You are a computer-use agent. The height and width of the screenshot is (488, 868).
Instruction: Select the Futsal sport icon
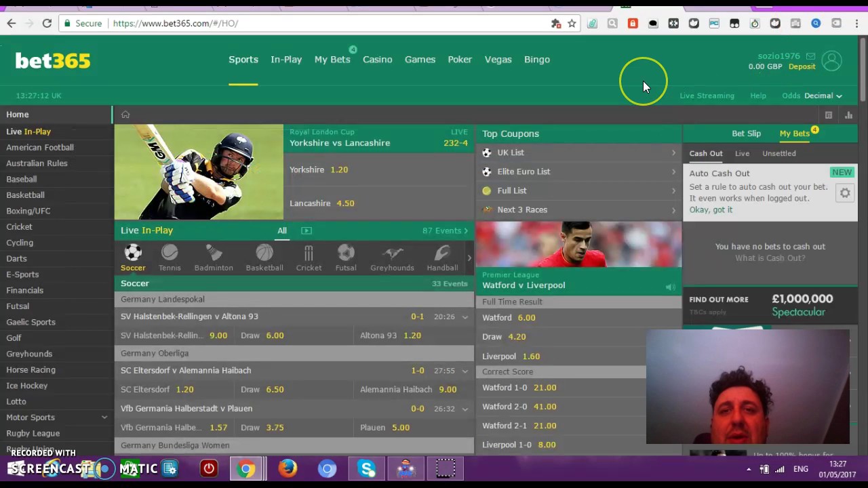tap(346, 258)
